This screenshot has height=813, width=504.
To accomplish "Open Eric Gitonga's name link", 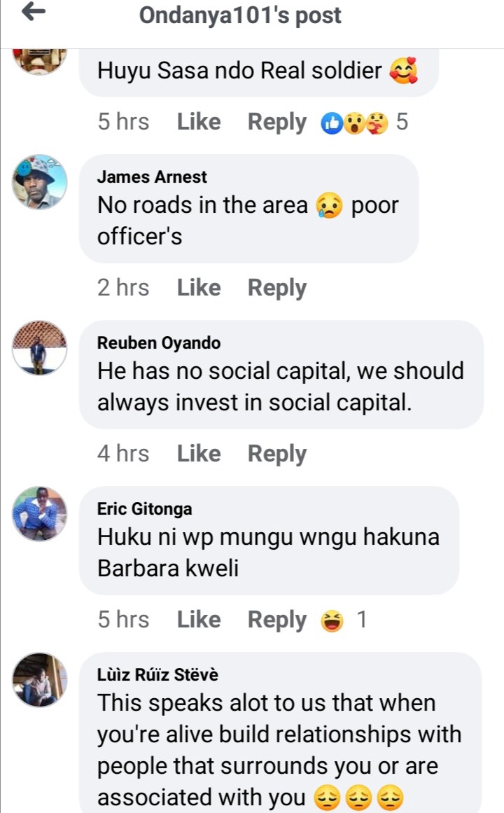I will pyautogui.click(x=145, y=508).
